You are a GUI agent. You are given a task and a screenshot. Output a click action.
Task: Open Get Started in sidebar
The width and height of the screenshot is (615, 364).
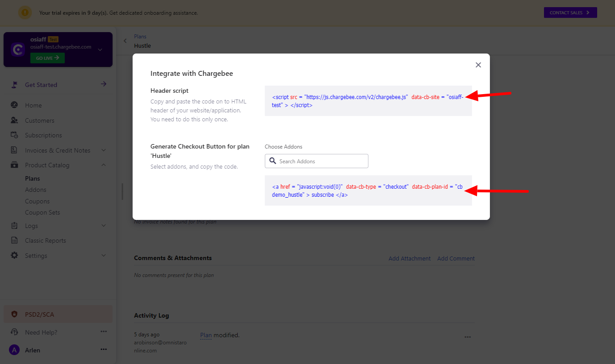(x=41, y=85)
